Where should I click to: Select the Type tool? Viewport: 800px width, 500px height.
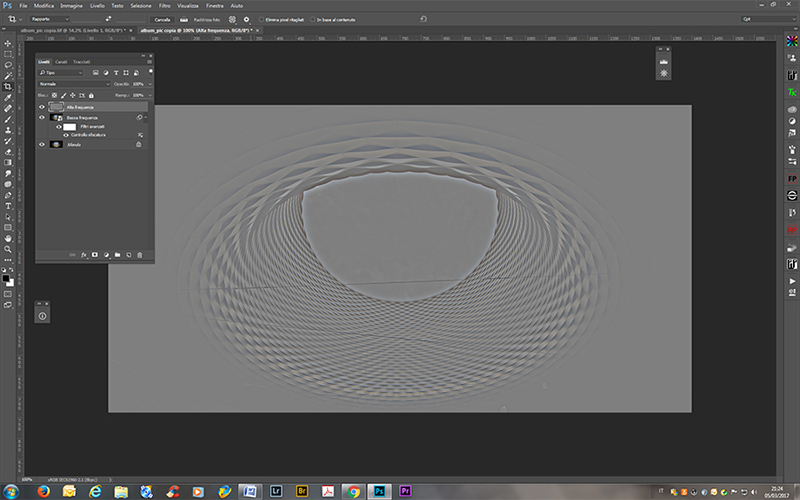pyautogui.click(x=8, y=205)
